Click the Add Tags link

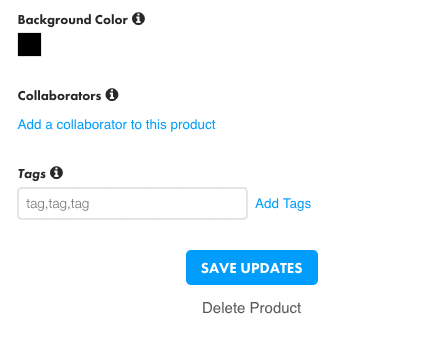(283, 203)
